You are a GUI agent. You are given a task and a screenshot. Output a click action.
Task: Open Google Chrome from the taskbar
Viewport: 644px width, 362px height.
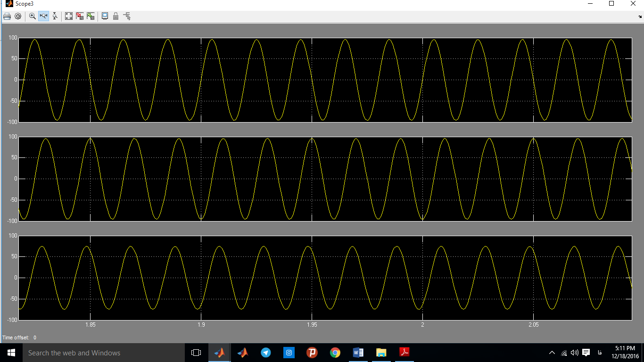(335, 353)
